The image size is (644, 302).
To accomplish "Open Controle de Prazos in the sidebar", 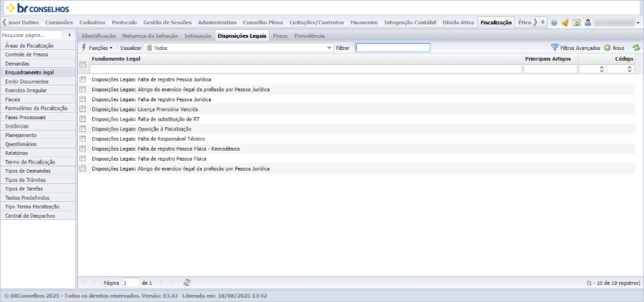I will (38, 54).
